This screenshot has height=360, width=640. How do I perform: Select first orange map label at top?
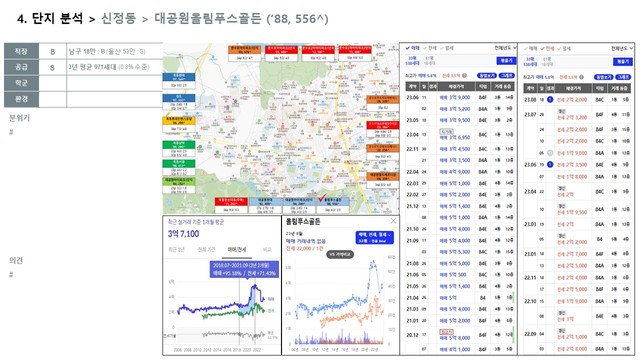point(244,53)
